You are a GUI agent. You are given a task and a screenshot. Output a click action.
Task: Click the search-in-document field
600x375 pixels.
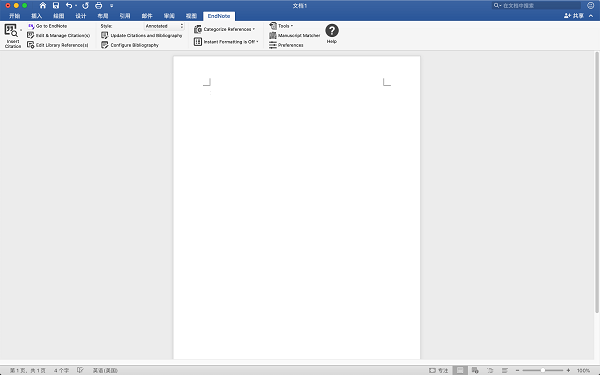pos(536,5)
